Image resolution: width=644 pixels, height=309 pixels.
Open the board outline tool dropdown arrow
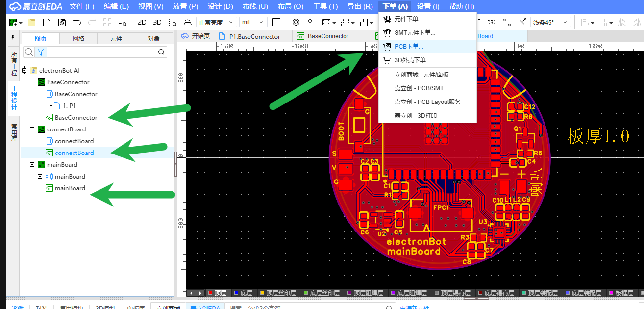click(372, 23)
